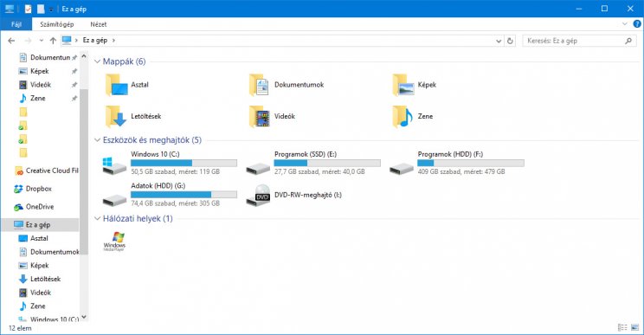Open the Fájl menu
The width and height of the screenshot is (644, 335).
(x=16, y=24)
